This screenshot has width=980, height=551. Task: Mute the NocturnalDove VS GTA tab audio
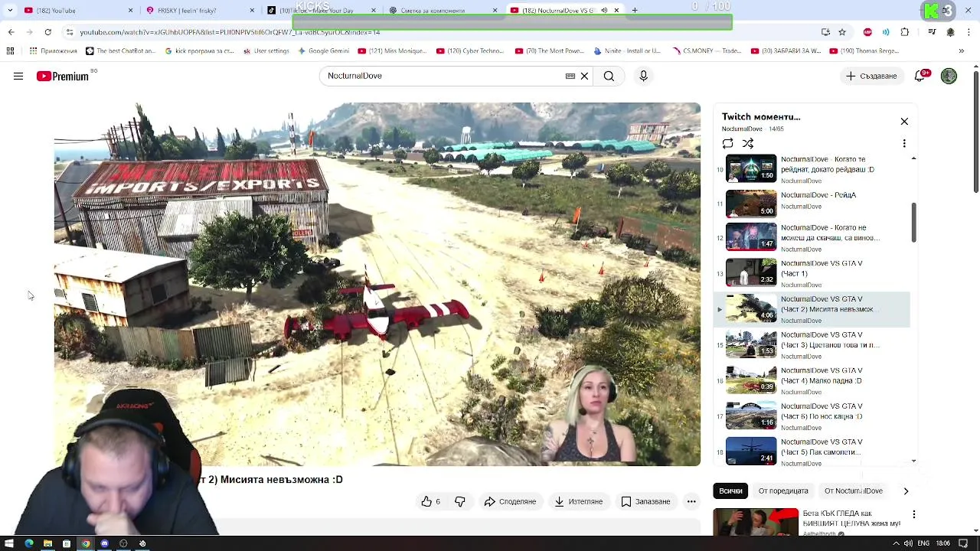pyautogui.click(x=604, y=11)
